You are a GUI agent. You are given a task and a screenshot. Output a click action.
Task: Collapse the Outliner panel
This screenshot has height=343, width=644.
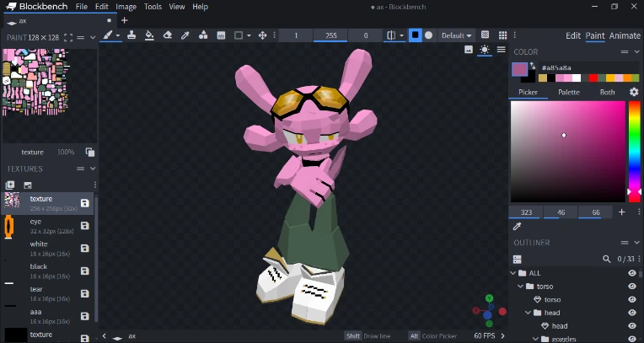click(x=636, y=243)
